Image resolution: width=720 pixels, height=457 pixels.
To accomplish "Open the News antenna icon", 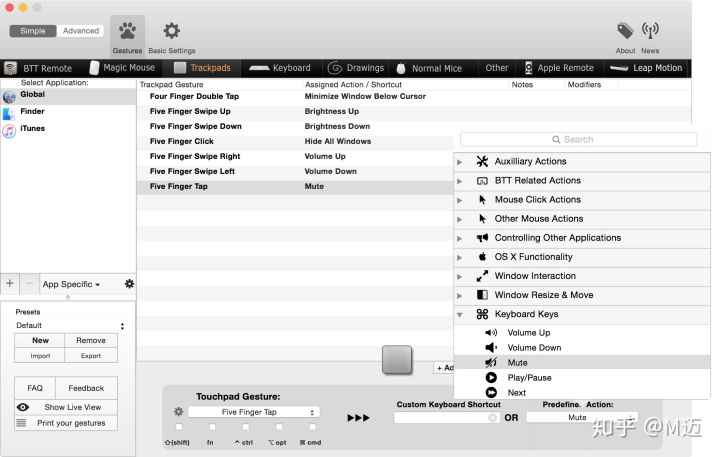I will click(x=650, y=31).
